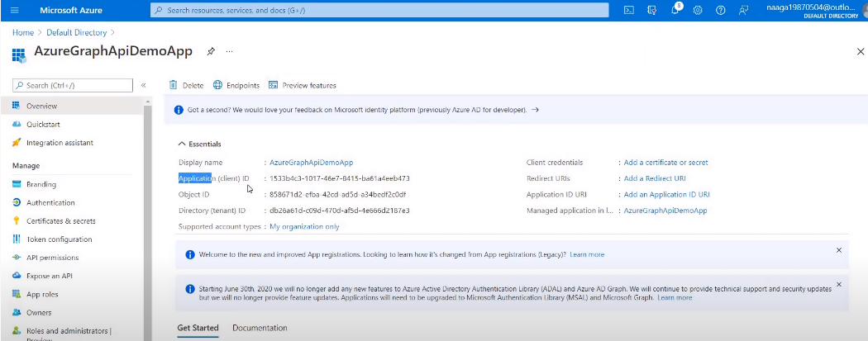Screen dimensions: 868x341
Task: Click the Certificates & secrets key icon
Action: (x=16, y=220)
